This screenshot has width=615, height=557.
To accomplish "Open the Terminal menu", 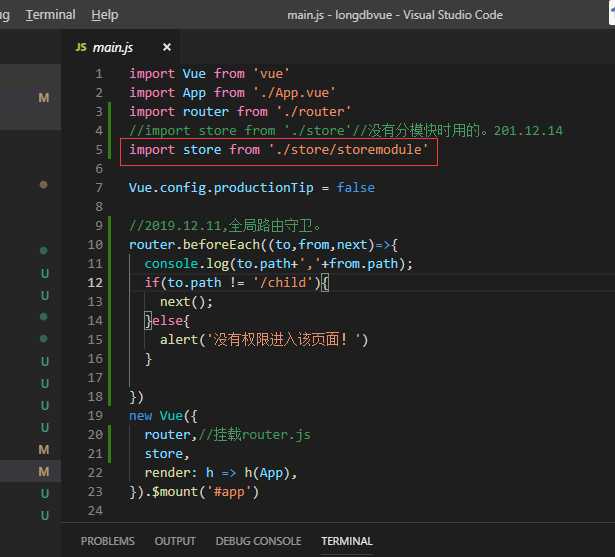I will [x=50, y=15].
